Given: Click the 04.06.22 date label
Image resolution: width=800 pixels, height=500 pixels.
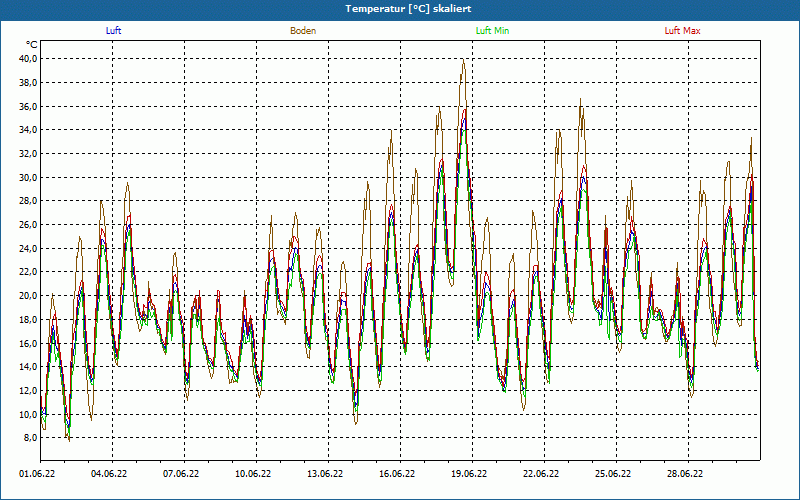Looking at the screenshot, I should coord(109,474).
